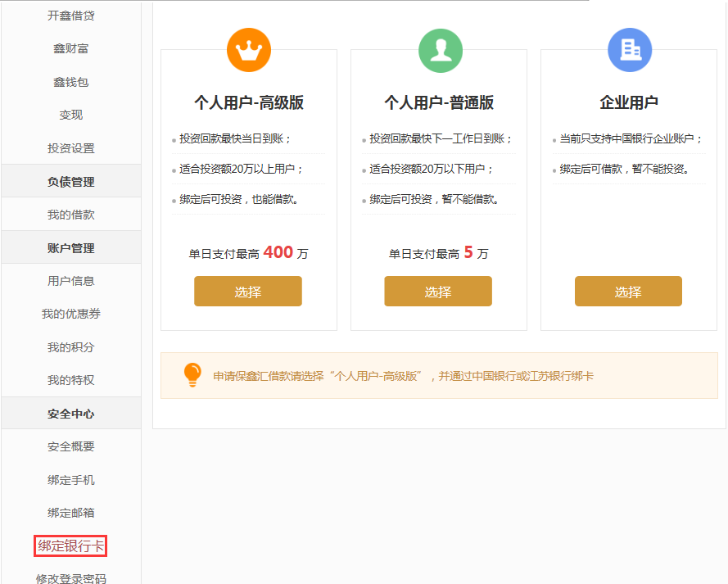Click the 个人用户-高级版 card title
Screen dimensions: 728x584
[x=249, y=102]
